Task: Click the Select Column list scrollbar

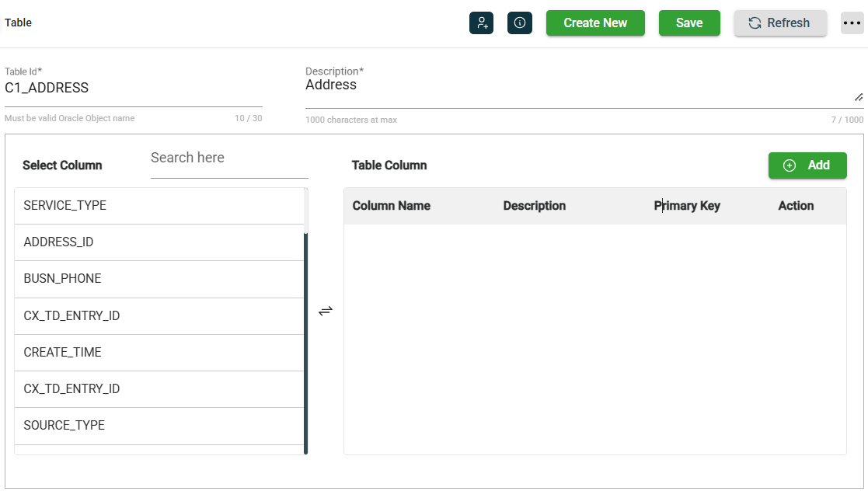Action: pos(306,342)
